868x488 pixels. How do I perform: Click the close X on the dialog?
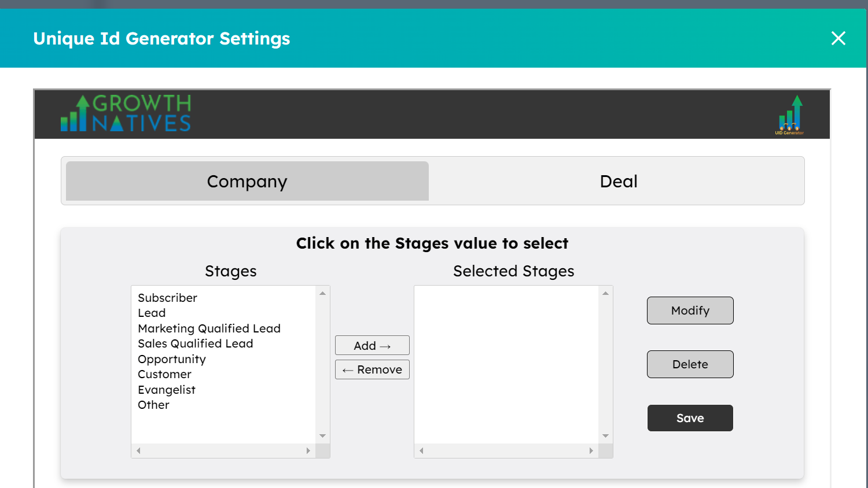(838, 38)
